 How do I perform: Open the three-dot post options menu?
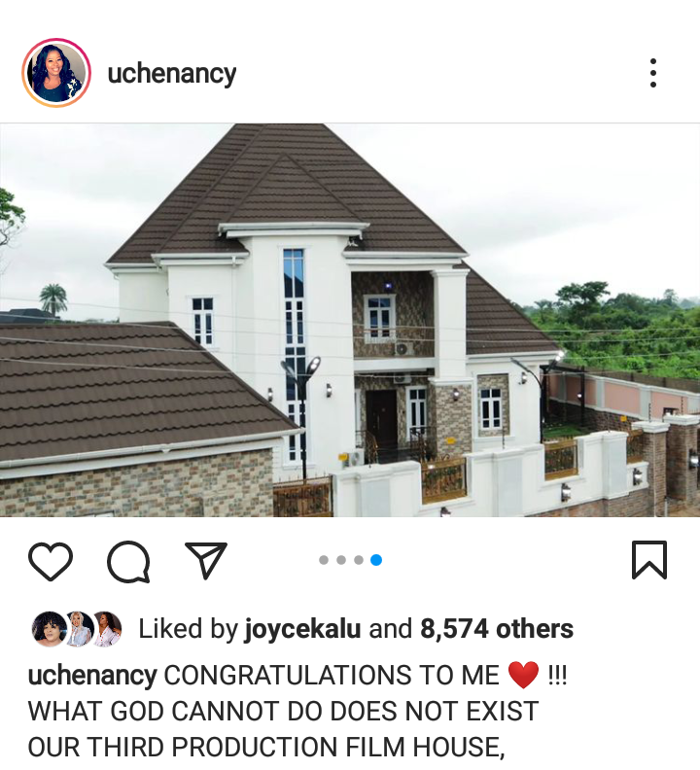click(x=652, y=73)
